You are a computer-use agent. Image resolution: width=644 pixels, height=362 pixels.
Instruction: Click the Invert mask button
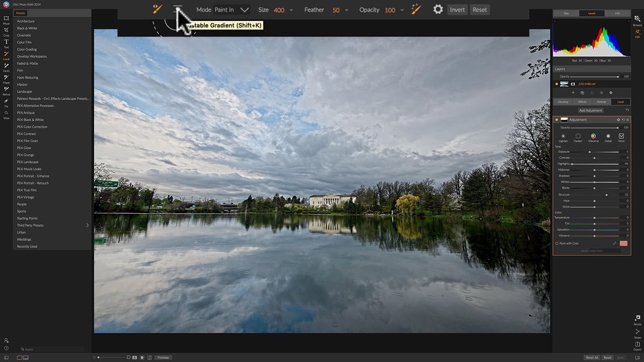(457, 10)
